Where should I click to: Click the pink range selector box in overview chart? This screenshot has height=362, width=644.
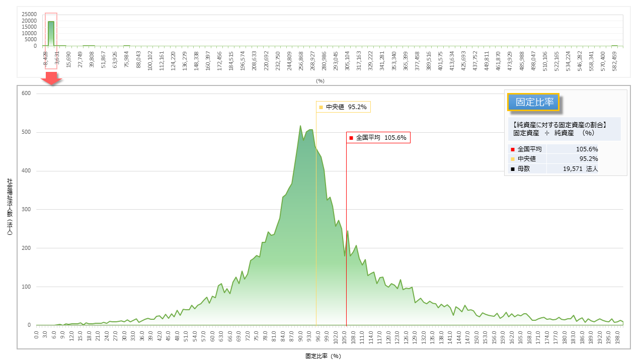pos(51,40)
